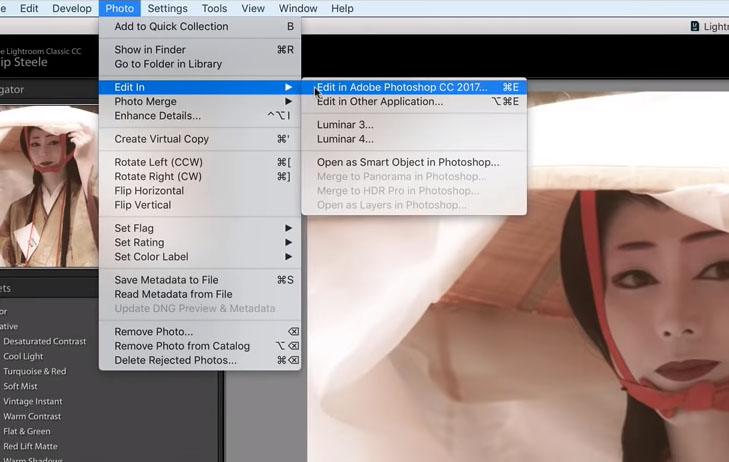This screenshot has width=729, height=462.
Task: Choose Add to Quick Collection
Action: coord(200,26)
